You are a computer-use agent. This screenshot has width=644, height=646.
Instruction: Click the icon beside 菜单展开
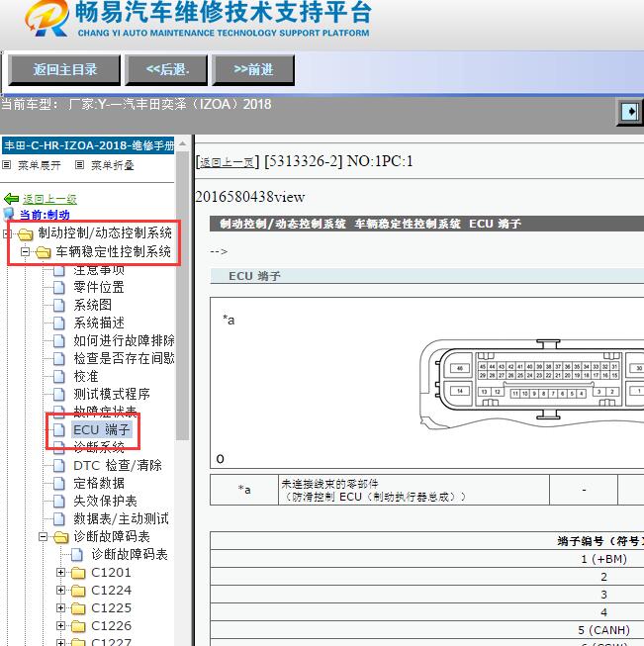(6, 165)
